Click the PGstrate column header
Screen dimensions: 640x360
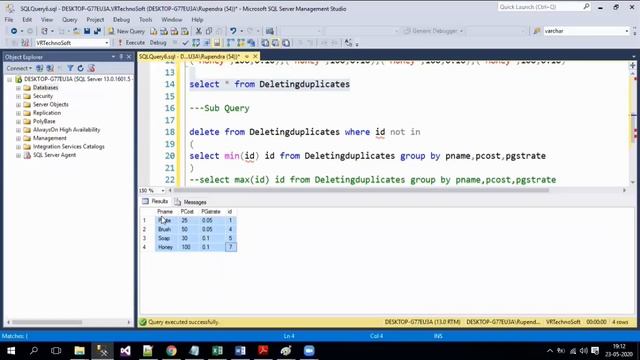[x=211, y=211]
